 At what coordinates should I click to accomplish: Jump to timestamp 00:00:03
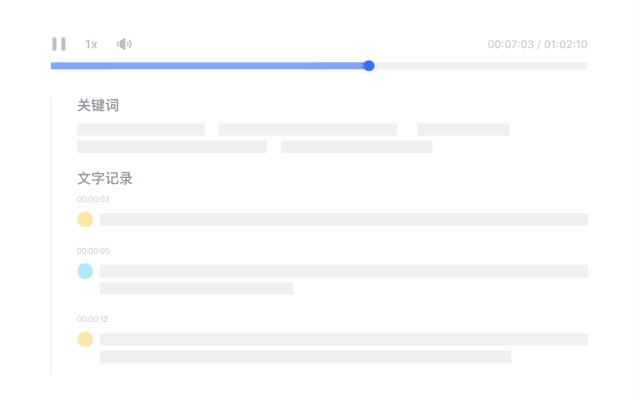(93, 199)
